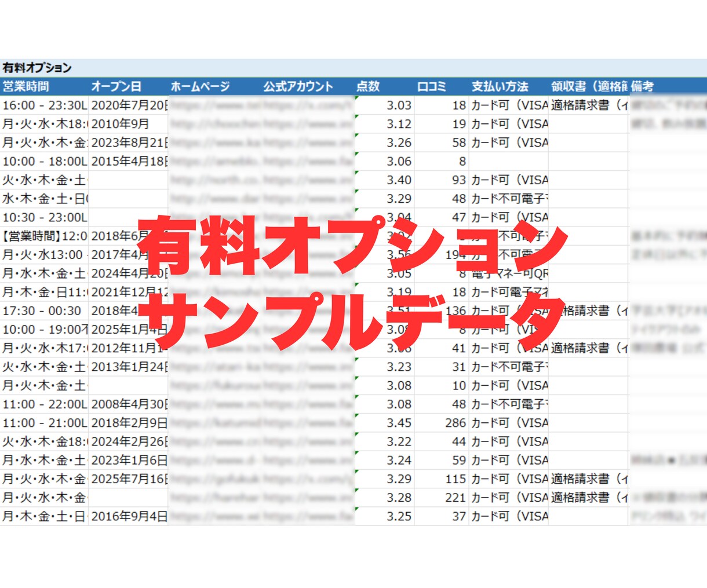Image resolution: width=707 pixels, height=588 pixels.
Task: Select the date cell 2008年4月30日
Action: [128, 404]
